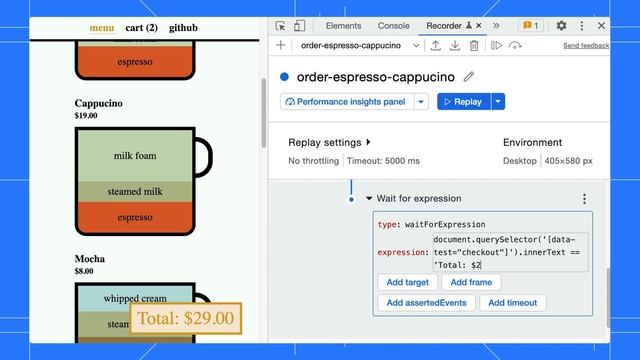This screenshot has width=640, height=360.
Task: Open the Send feedback link
Action: coord(586,46)
